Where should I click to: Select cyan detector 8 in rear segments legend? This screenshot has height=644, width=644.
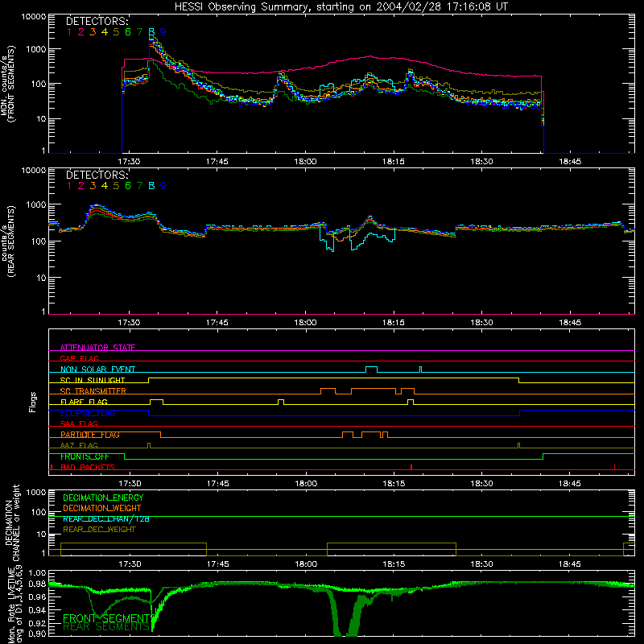tap(151, 186)
